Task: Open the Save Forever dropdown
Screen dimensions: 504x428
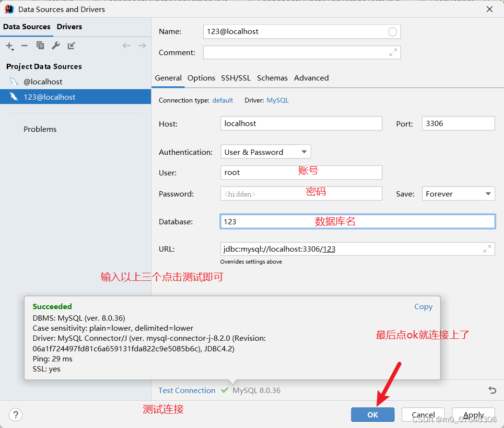Action: (458, 194)
